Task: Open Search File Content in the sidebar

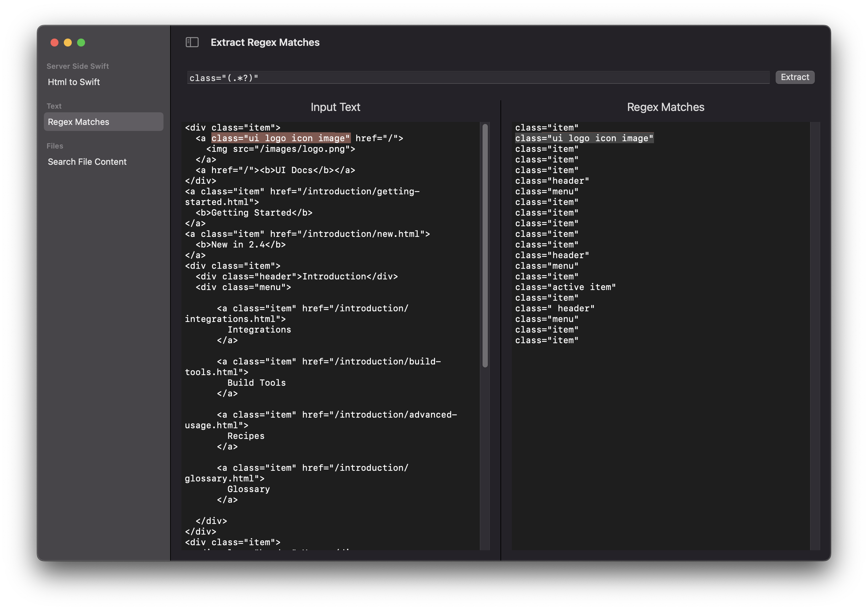Action: (x=87, y=161)
